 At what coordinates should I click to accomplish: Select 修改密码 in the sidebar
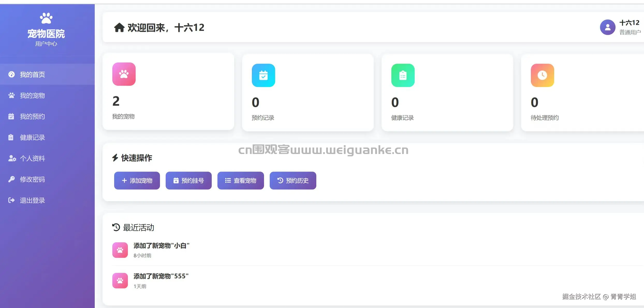(x=47, y=179)
